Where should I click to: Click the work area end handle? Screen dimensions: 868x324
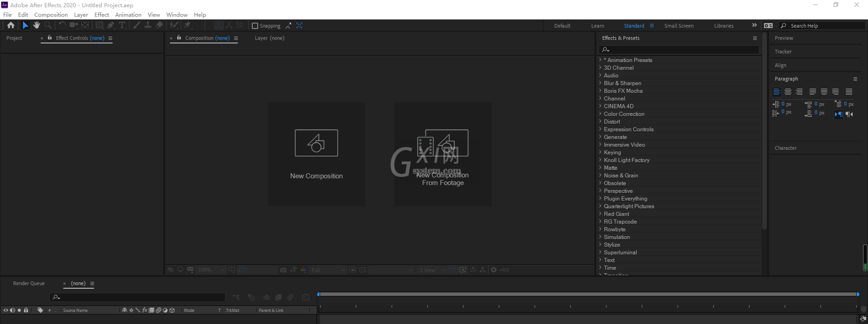point(858,294)
